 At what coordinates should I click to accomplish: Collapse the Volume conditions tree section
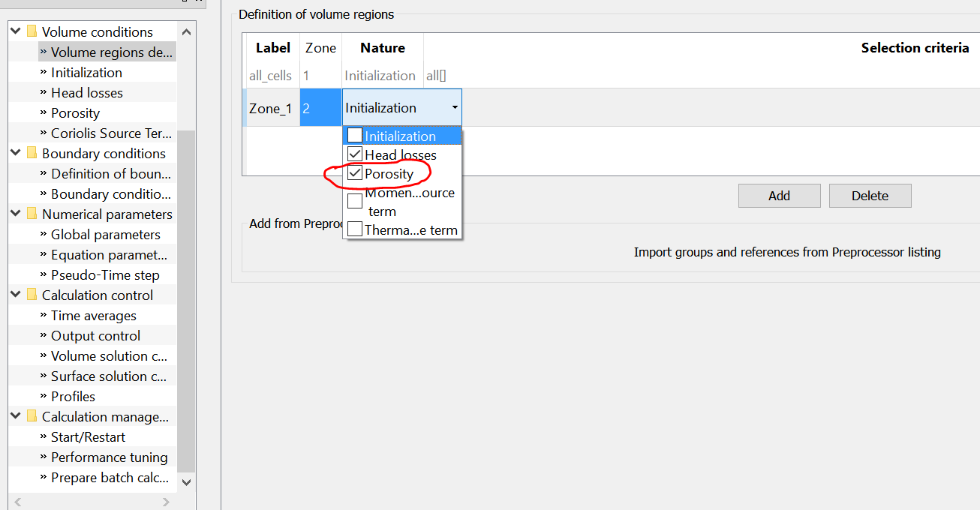point(16,31)
